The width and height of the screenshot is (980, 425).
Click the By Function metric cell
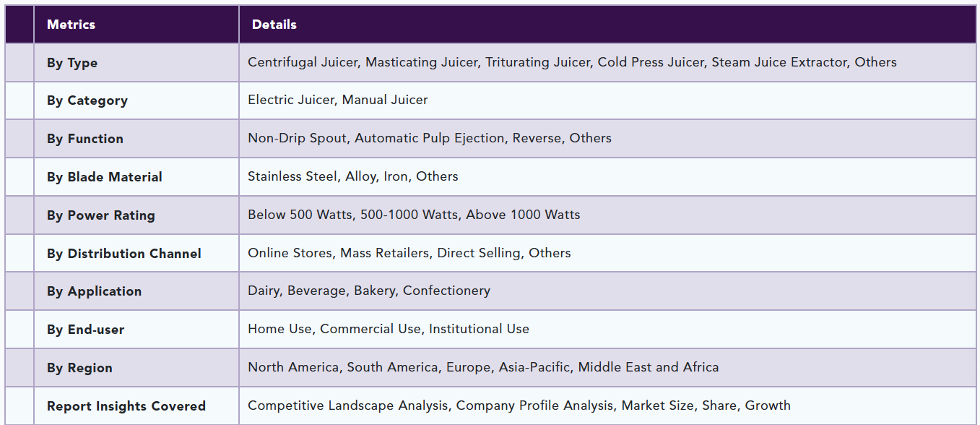[136, 139]
